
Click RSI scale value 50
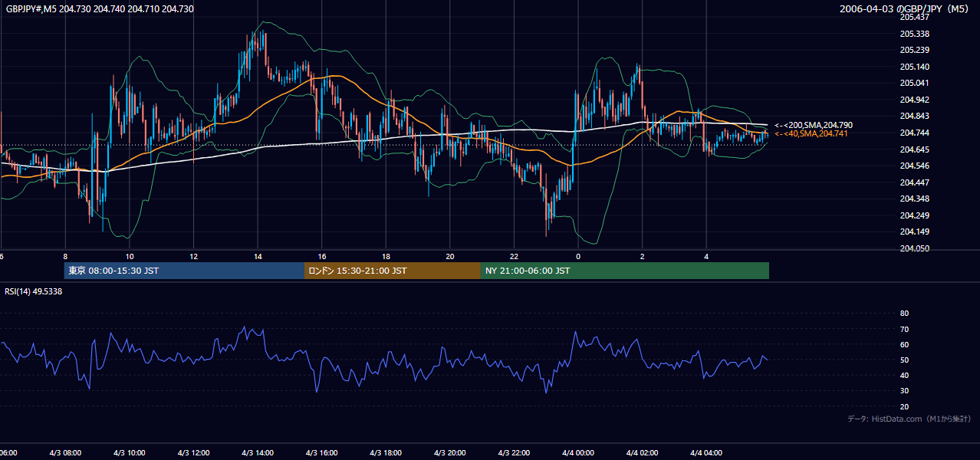(904, 360)
